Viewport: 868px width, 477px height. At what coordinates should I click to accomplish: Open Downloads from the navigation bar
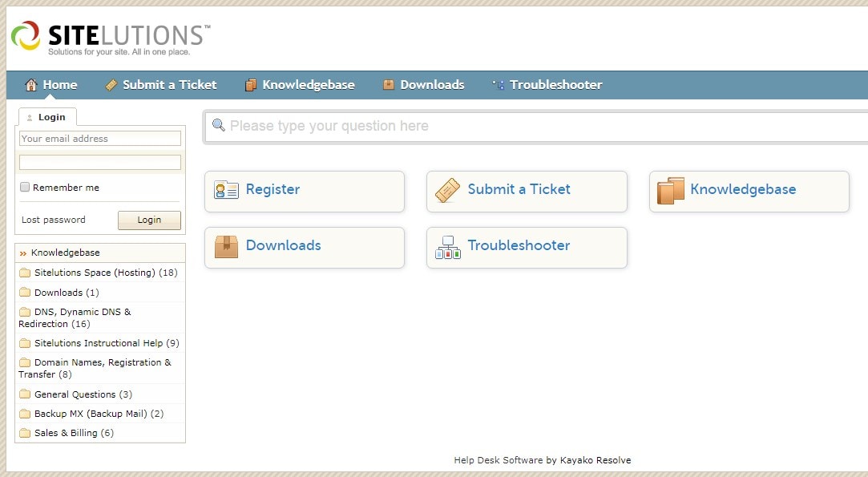point(423,85)
